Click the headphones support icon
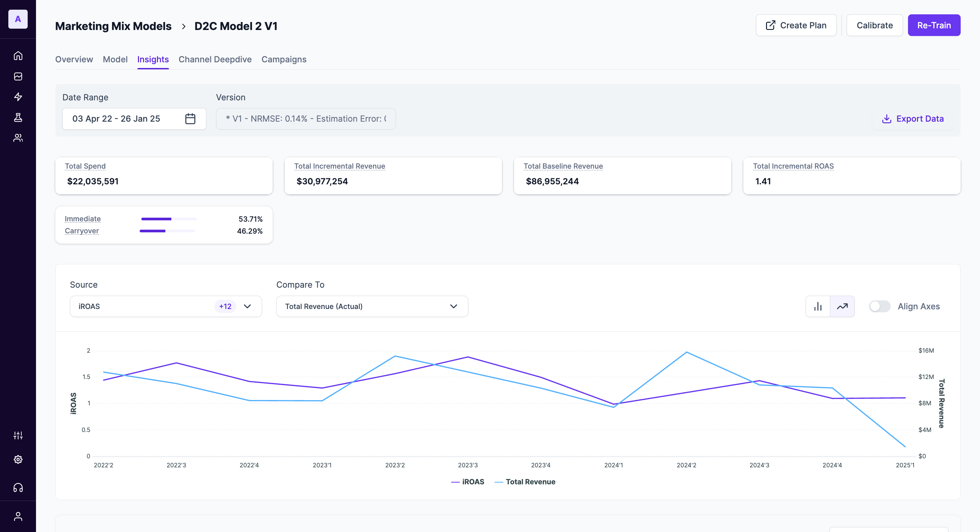This screenshot has height=532, width=980. pos(18,487)
